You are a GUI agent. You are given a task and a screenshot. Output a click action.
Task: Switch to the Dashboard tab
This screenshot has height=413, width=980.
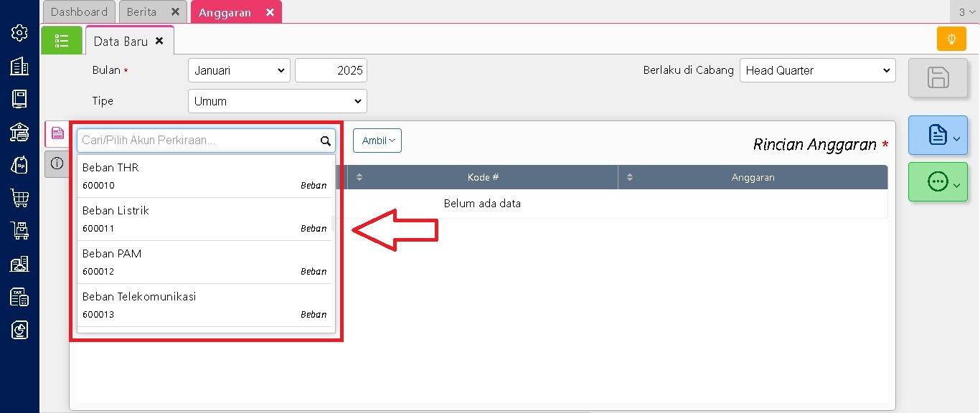click(x=79, y=12)
